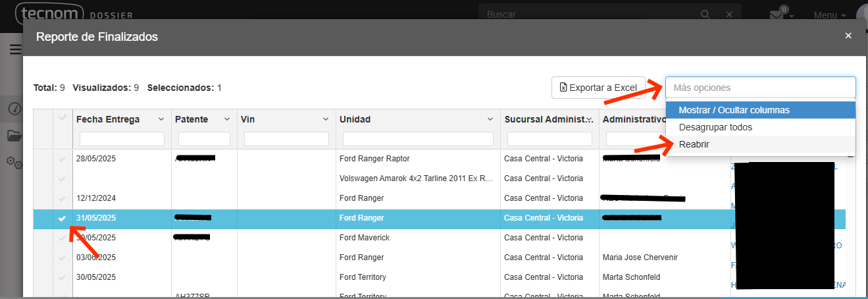Choose Desagrupar todos option
This screenshot has height=299, width=868.
[x=760, y=127]
